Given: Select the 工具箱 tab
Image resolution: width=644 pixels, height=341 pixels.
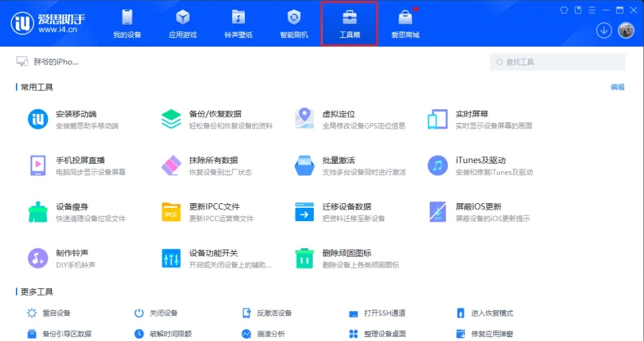Looking at the screenshot, I should [x=349, y=23].
